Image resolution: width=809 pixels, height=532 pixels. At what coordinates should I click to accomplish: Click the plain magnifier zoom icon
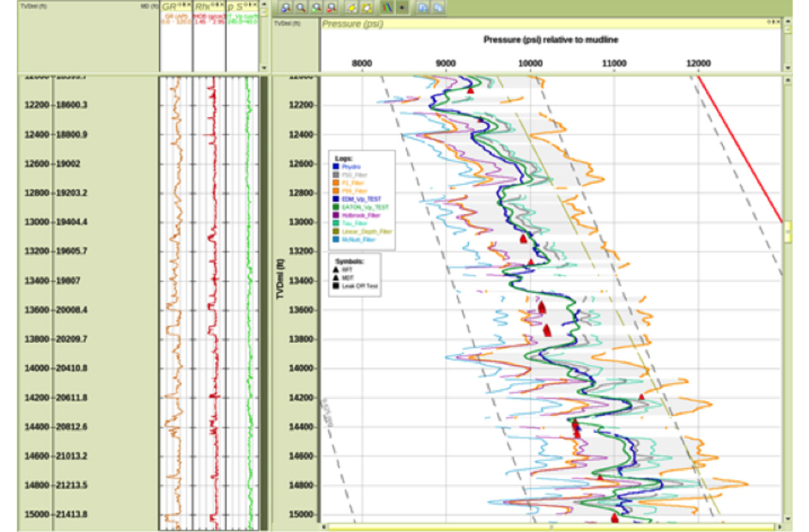tap(301, 8)
